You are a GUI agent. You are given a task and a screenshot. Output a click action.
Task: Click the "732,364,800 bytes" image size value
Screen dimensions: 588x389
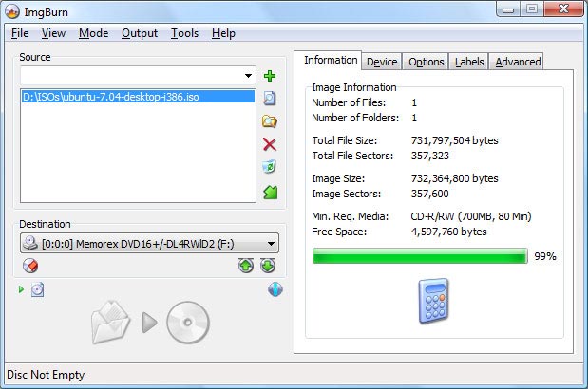(454, 178)
